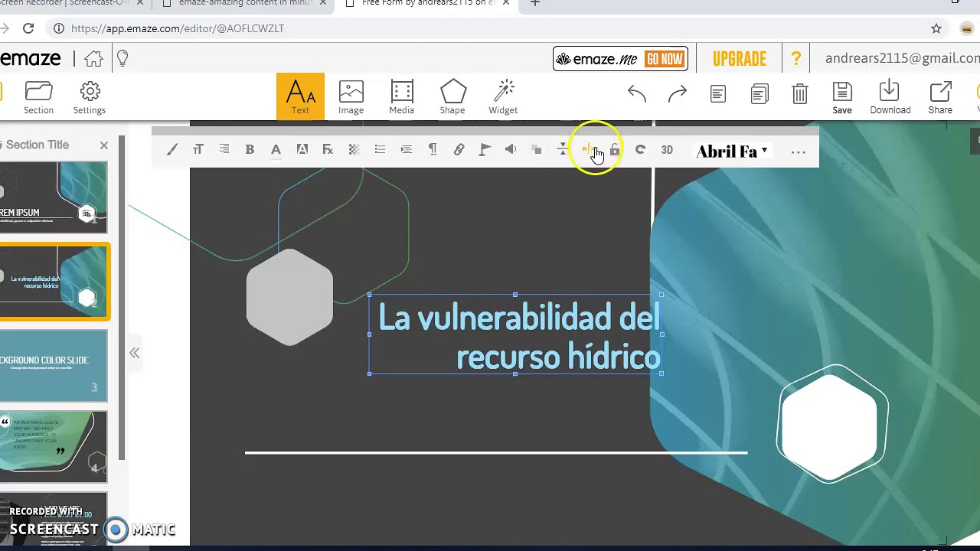Viewport: 980px width, 551px height.
Task: Delete selected element with trash icon
Action: 799,93
